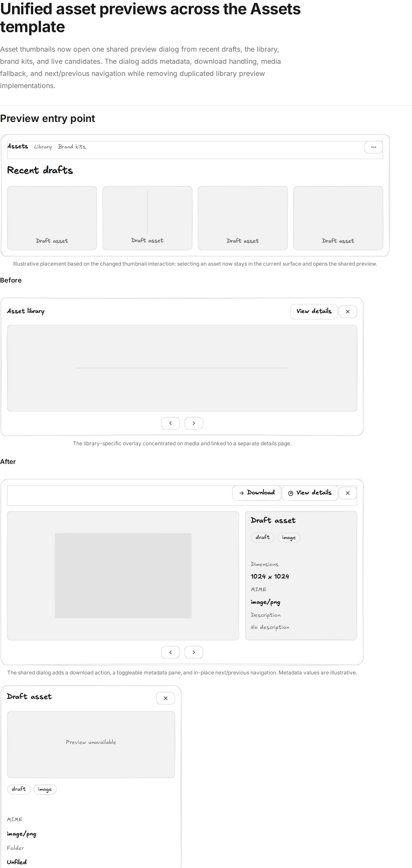Image resolution: width=412 pixels, height=868 pixels.
Task: Select the image tag in narrow dialog
Action: [45, 789]
